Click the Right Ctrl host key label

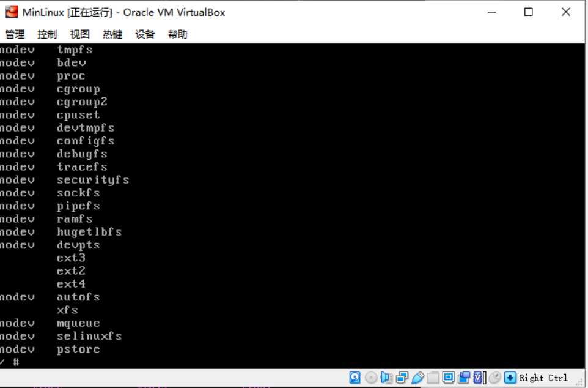tap(543, 378)
